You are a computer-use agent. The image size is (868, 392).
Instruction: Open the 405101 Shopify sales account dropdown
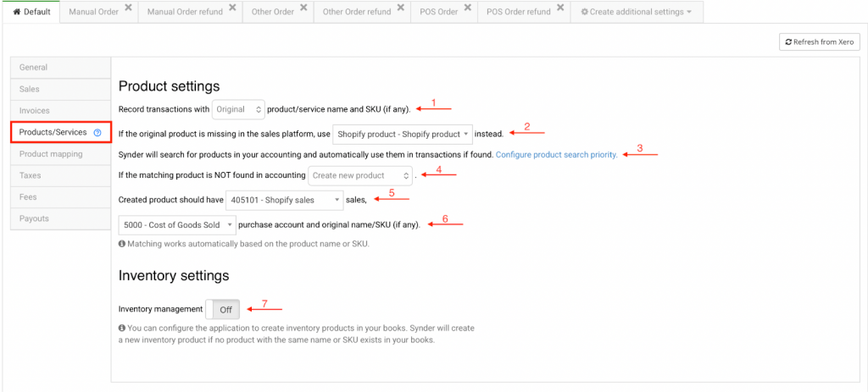point(285,201)
